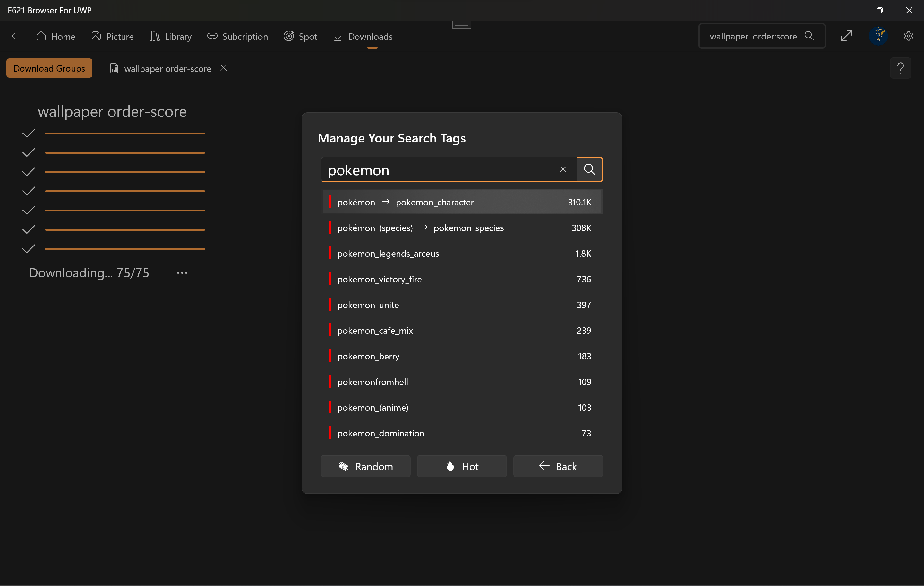924x586 pixels.
Task: Click the fullscreen expand arrows icon
Action: tap(846, 36)
